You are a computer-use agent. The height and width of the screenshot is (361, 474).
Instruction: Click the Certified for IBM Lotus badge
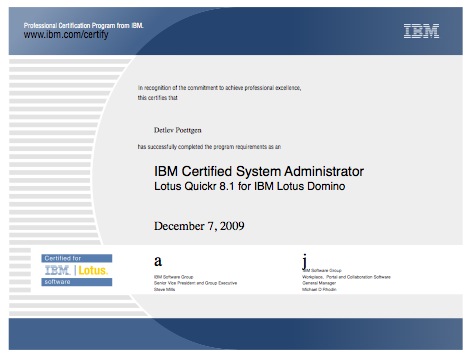pyautogui.click(x=77, y=270)
